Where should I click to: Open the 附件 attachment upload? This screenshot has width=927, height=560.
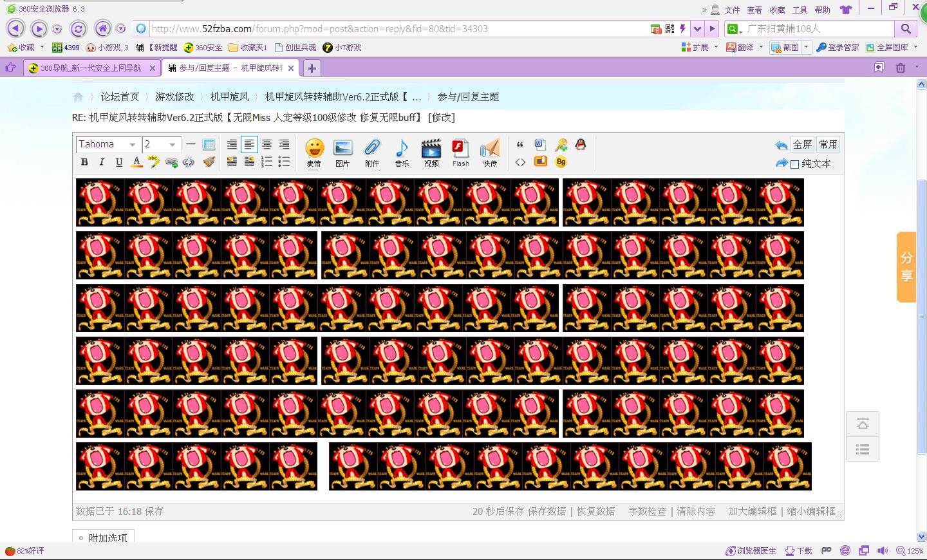click(x=372, y=153)
